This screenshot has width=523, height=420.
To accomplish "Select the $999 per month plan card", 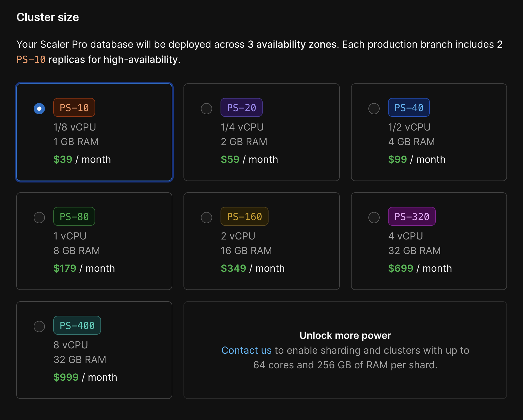I will [x=94, y=350].
